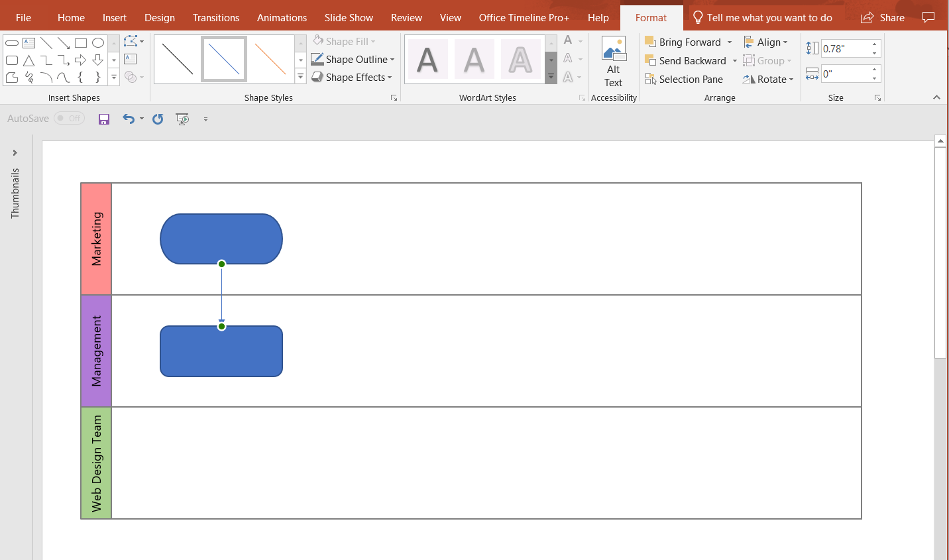Open the Rotate dropdown menu
This screenshot has width=949, height=560.
(768, 79)
